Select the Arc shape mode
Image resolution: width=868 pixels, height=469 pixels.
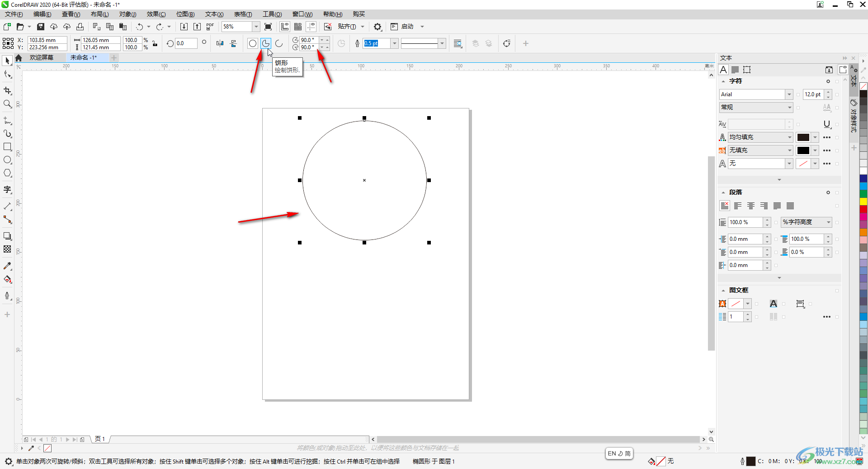pyautogui.click(x=279, y=43)
